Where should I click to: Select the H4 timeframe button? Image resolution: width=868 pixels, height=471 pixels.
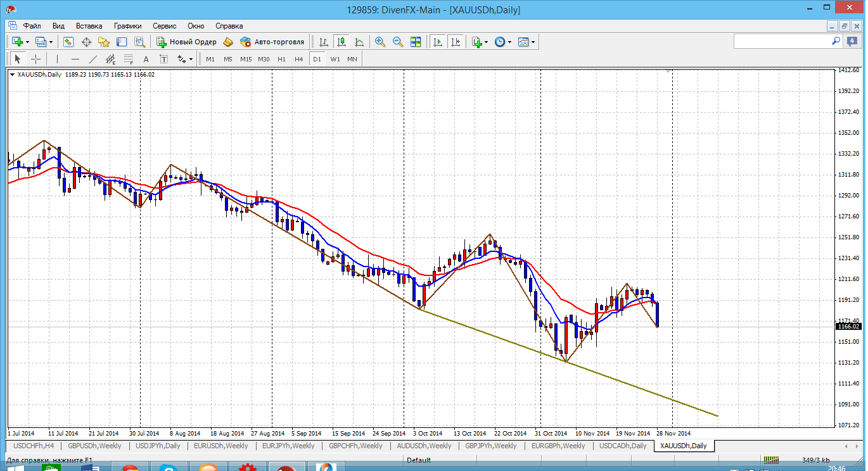coord(299,59)
